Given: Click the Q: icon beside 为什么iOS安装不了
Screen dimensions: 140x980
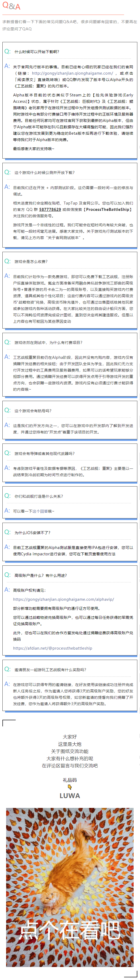Looking at the screenshot, I should point(7,532).
